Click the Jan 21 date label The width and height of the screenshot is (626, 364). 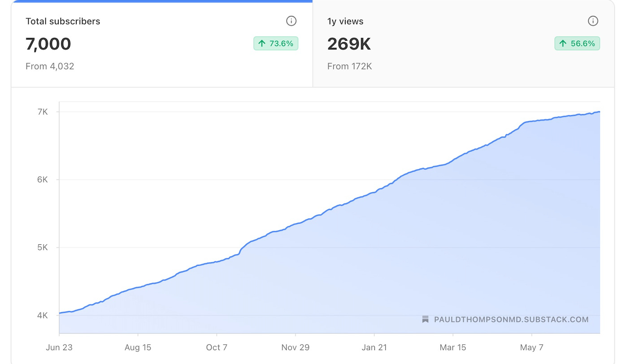374,347
